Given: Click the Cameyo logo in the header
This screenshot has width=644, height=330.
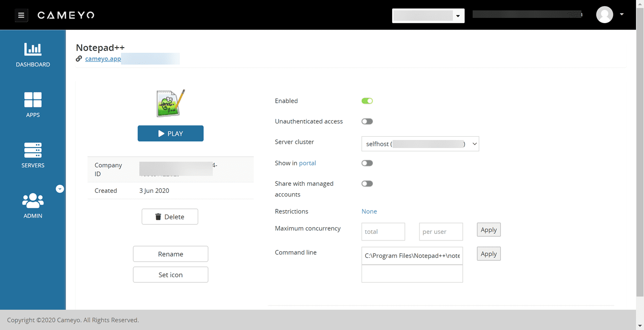Looking at the screenshot, I should coord(65,15).
